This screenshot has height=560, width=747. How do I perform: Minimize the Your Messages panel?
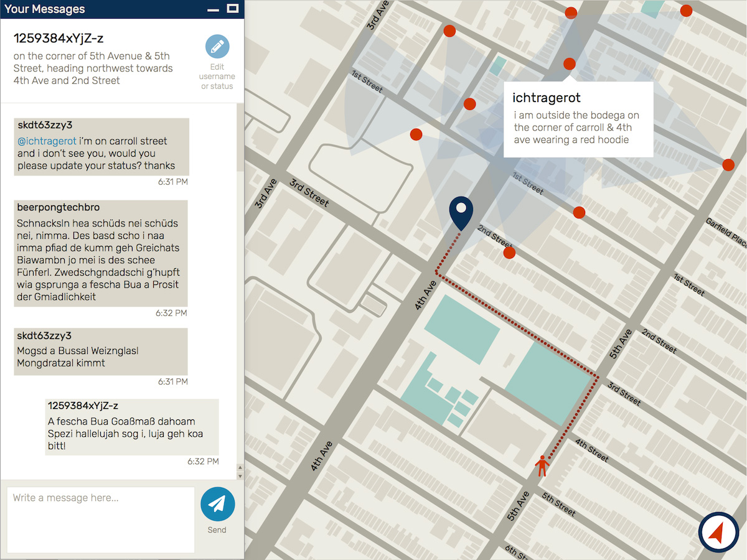tap(213, 9)
